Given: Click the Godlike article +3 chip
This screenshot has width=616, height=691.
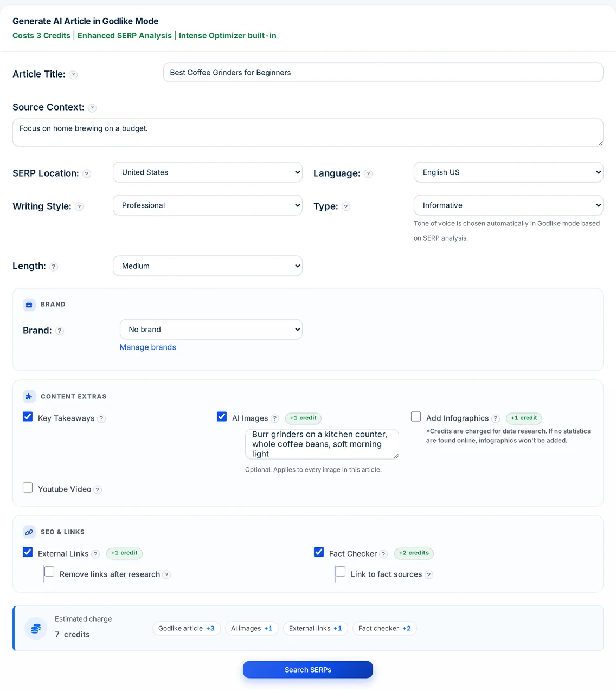Looking at the screenshot, I should pyautogui.click(x=187, y=629).
